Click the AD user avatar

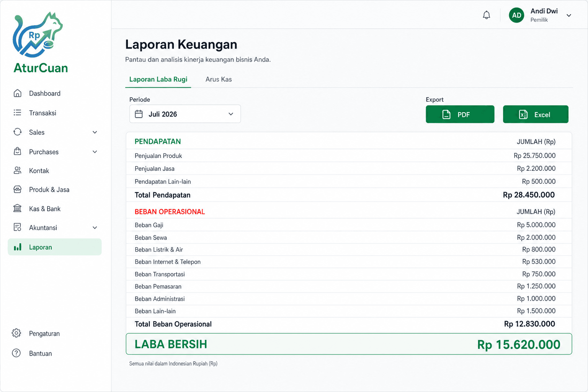[516, 15]
